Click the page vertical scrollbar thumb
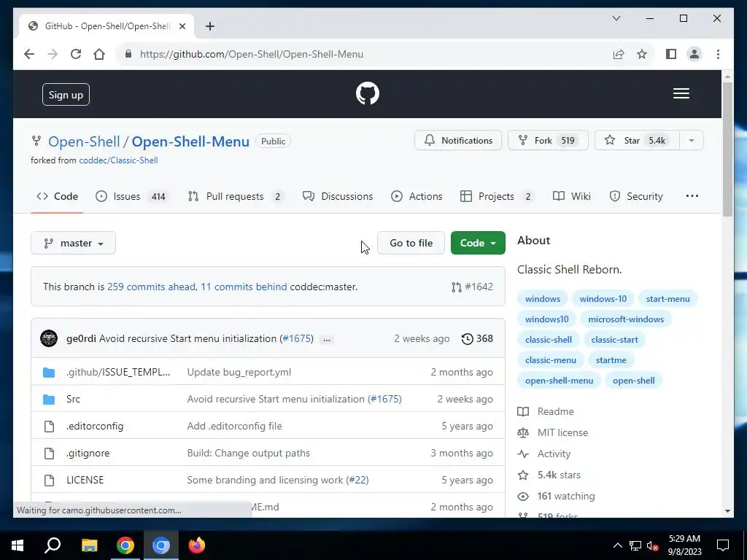747x560 pixels. pyautogui.click(x=727, y=149)
